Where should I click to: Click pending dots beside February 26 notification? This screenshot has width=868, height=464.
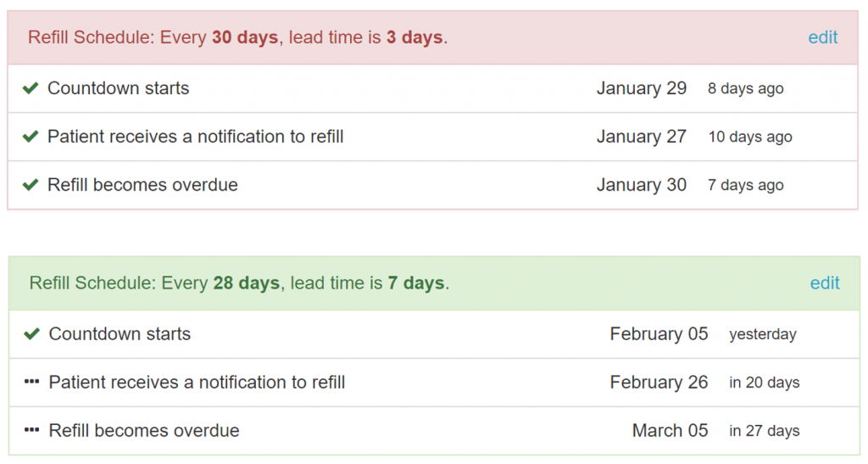click(32, 382)
